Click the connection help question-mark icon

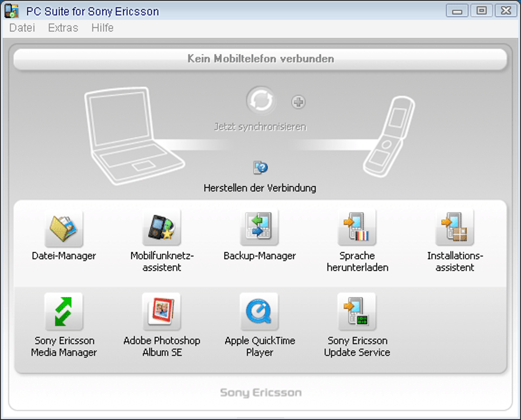(x=260, y=167)
